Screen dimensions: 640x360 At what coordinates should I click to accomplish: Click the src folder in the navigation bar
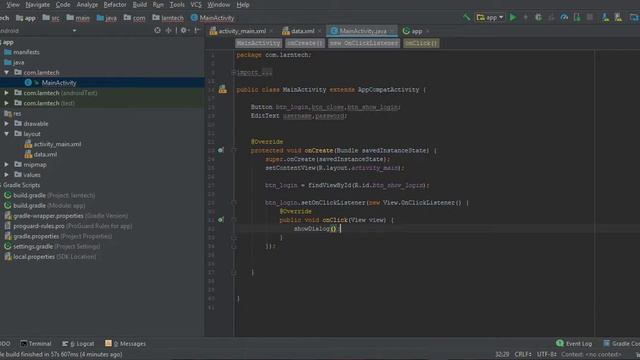[x=51, y=18]
